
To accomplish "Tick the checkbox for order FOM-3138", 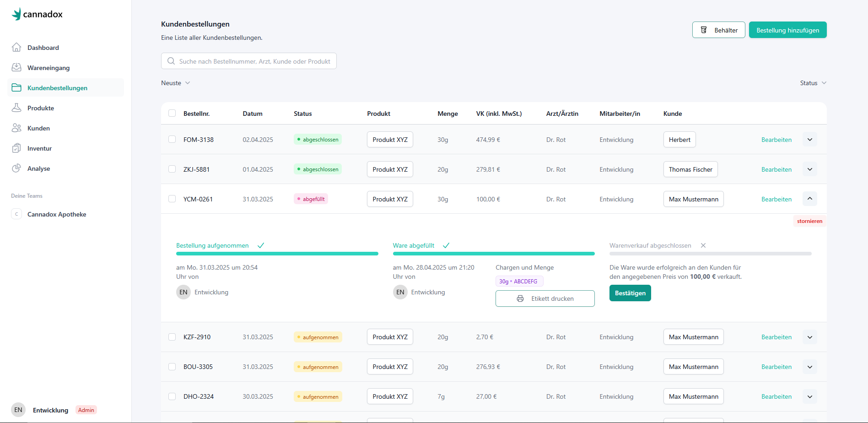I will [x=172, y=139].
